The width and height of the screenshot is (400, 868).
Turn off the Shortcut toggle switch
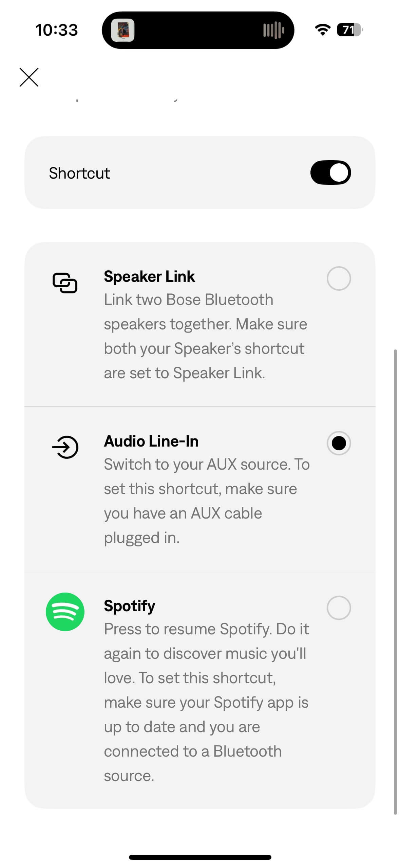point(330,173)
